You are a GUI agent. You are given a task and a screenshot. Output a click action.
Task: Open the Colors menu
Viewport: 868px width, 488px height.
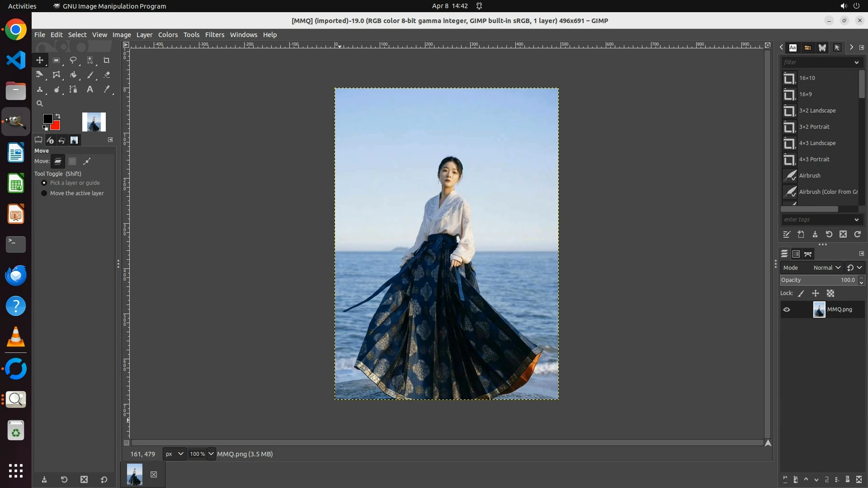click(x=168, y=35)
